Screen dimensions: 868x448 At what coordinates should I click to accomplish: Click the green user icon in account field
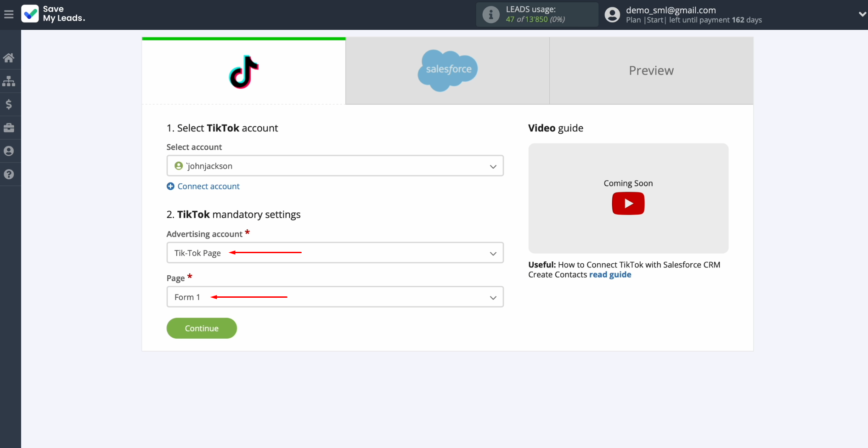[179, 166]
